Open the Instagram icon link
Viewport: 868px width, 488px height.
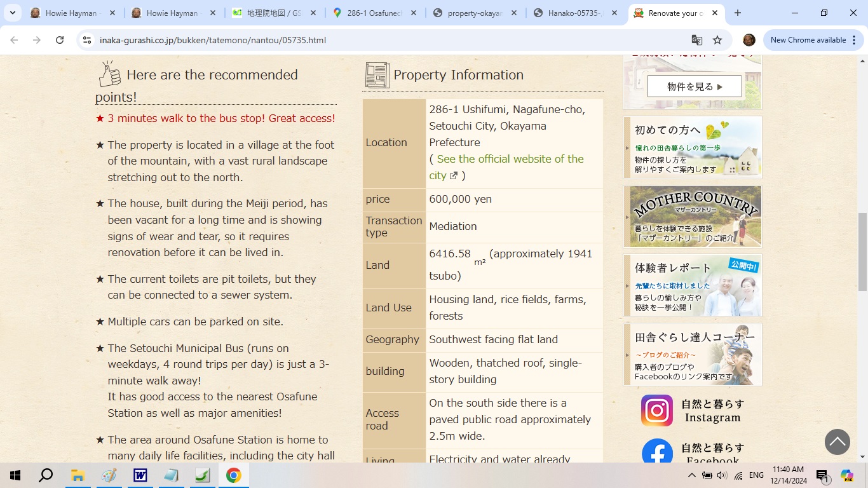pos(656,410)
